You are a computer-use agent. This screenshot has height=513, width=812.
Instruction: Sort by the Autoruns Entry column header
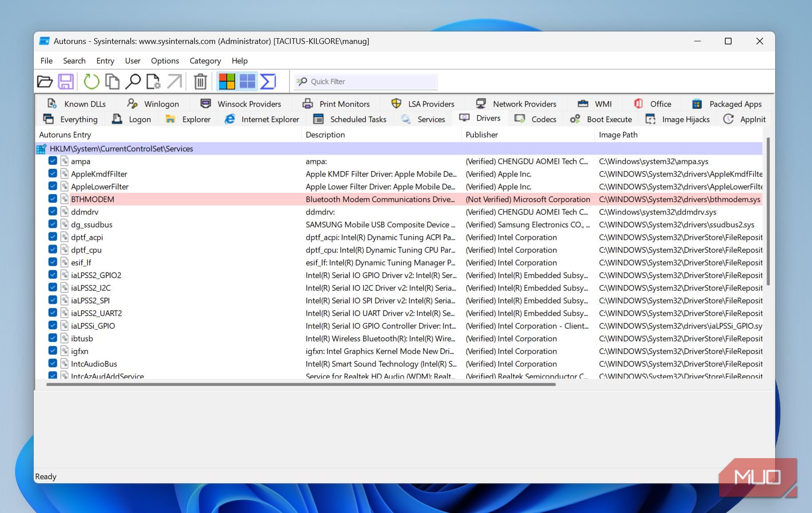click(x=168, y=135)
